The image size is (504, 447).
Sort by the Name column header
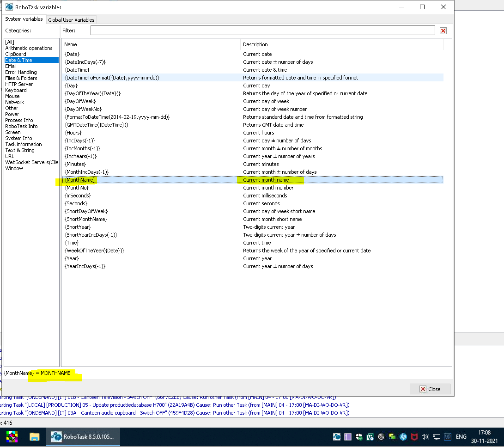(x=150, y=44)
